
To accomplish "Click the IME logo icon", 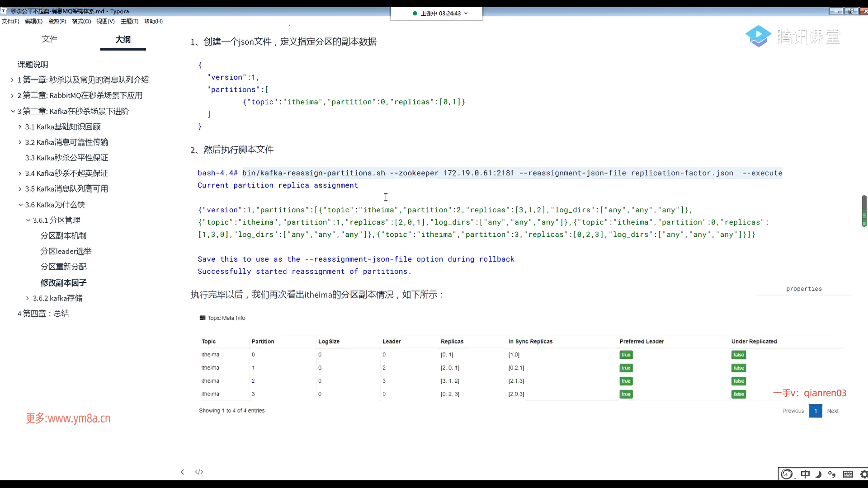I will pos(787,474).
